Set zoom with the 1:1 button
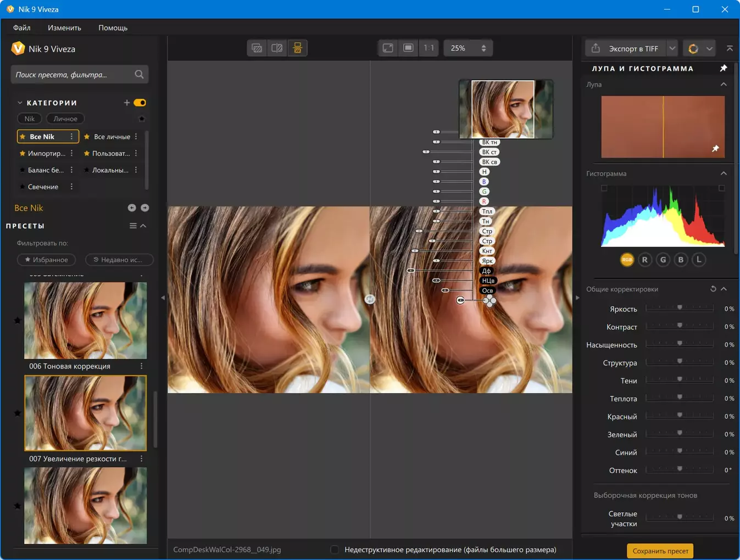This screenshot has height=560, width=740. click(x=429, y=48)
